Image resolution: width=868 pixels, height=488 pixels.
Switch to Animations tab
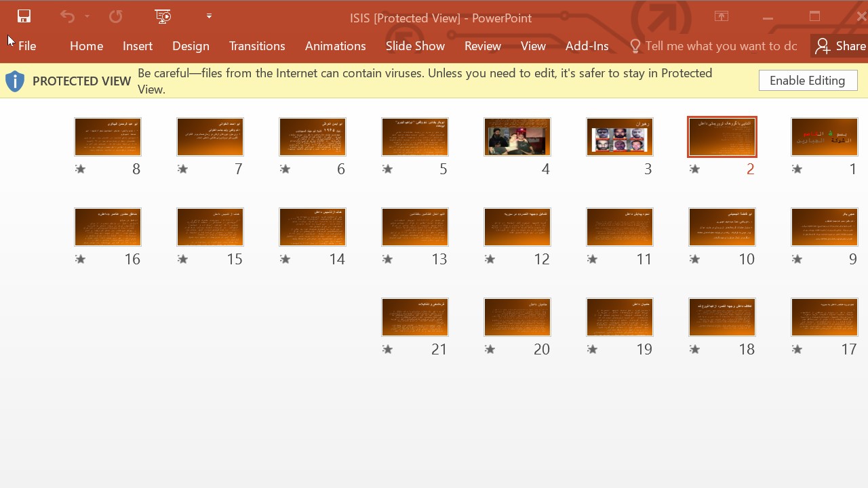click(x=336, y=46)
